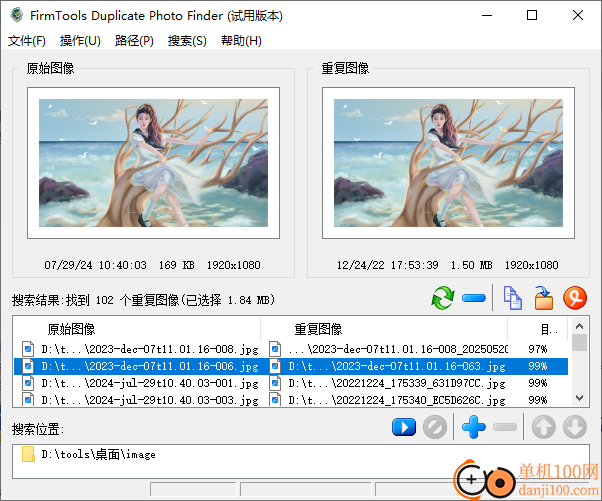Click the results list scroll up arrow
The height and width of the screenshot is (501, 602).
[x=579, y=326]
